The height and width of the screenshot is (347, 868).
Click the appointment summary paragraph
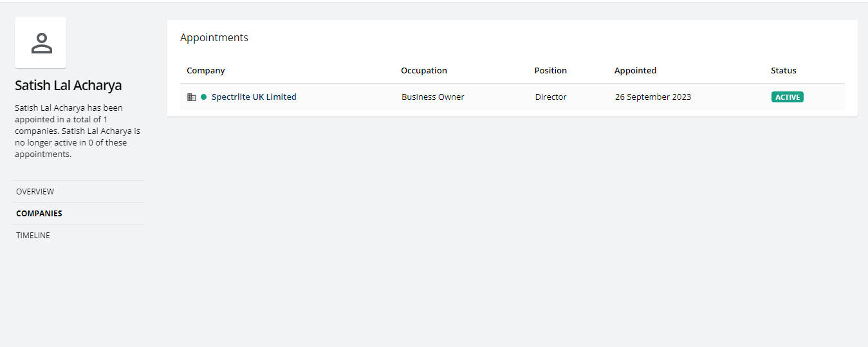[x=77, y=131]
